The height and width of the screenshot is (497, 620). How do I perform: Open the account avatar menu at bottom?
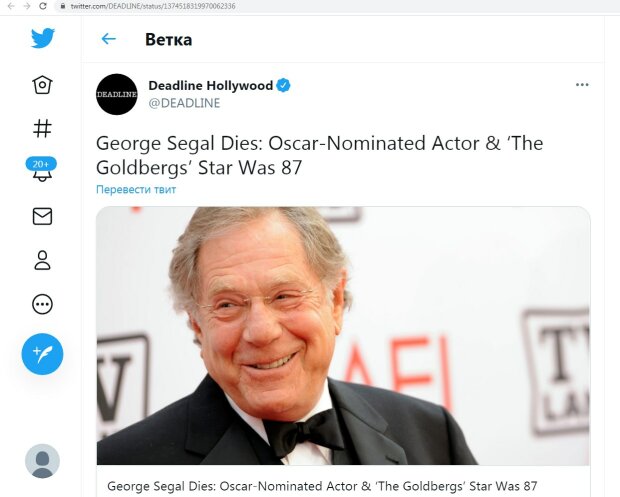point(42,461)
